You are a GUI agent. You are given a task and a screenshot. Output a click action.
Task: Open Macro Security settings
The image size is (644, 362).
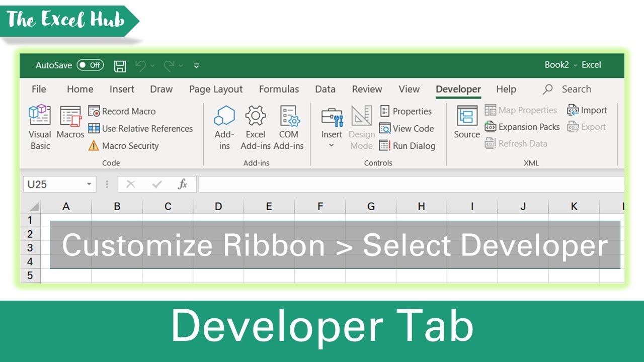click(123, 146)
